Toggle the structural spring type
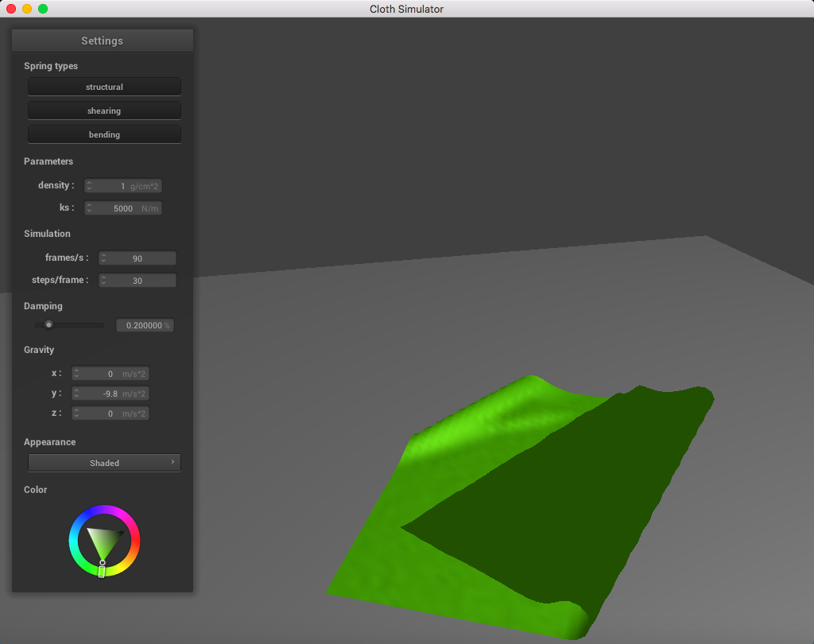The width and height of the screenshot is (814, 644). 104,87
